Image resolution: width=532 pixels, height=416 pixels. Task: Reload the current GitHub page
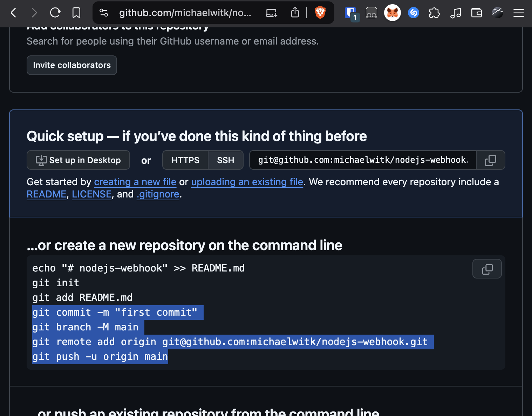coord(55,13)
